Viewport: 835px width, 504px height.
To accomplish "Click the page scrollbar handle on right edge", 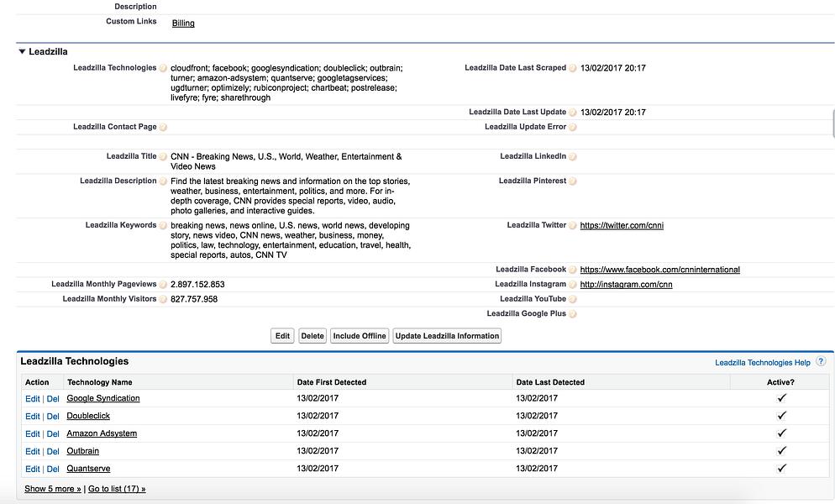I will coord(832,123).
